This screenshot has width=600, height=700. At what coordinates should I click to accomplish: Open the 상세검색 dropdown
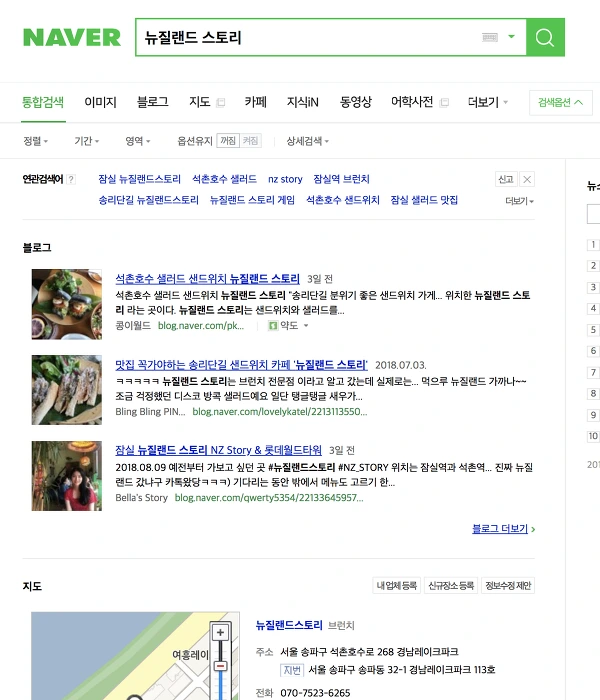[307, 141]
